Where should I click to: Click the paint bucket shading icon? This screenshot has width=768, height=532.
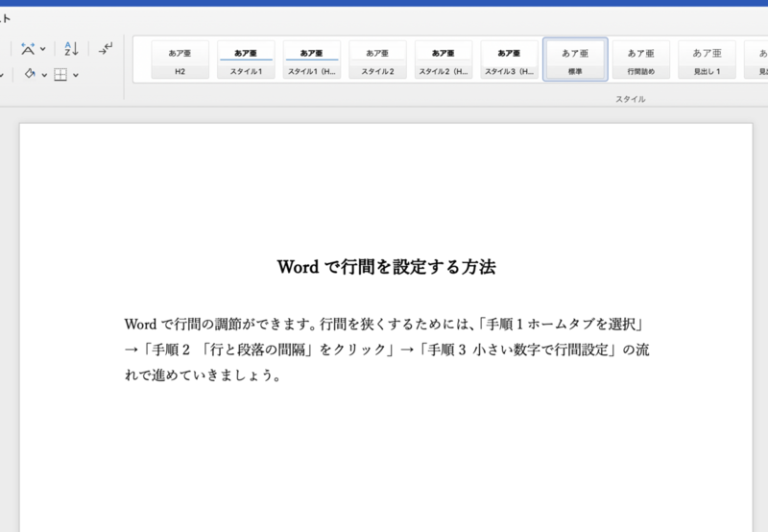click(30, 74)
